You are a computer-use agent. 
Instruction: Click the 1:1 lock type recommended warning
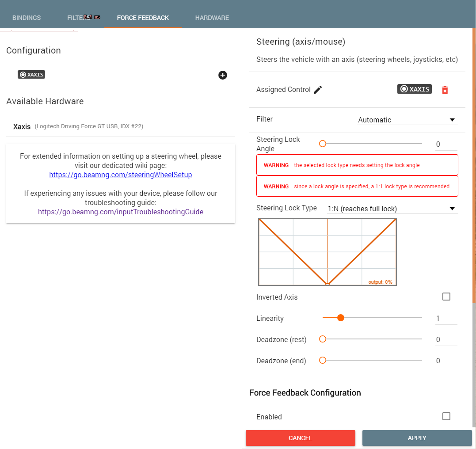tap(357, 186)
